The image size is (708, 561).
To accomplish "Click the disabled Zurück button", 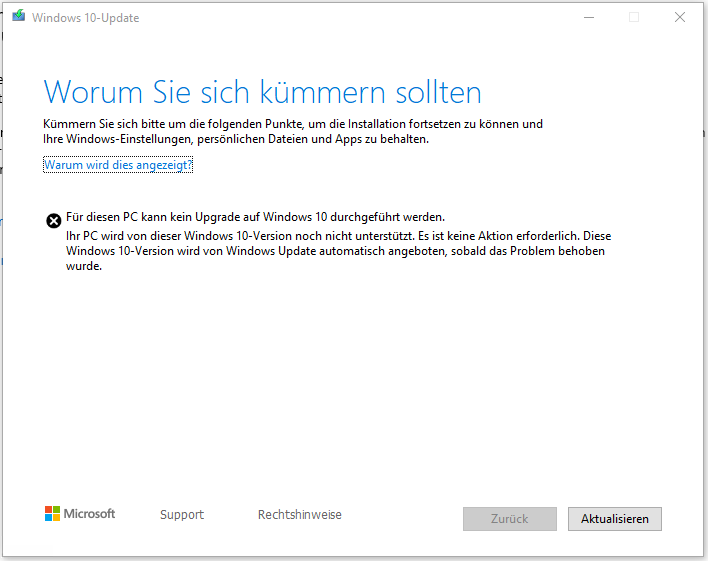I will pyautogui.click(x=509, y=519).
